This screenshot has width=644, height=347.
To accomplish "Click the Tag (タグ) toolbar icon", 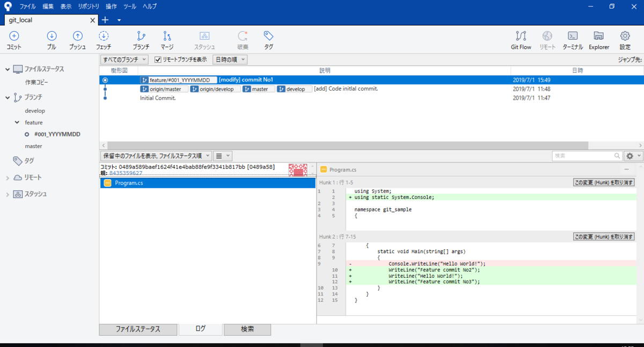I will 268,36.
